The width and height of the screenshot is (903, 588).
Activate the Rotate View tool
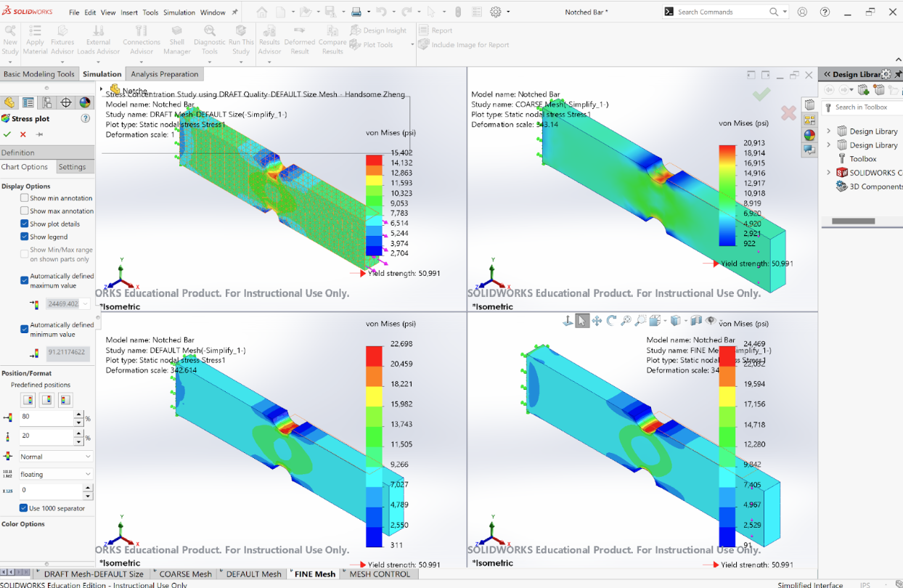612,320
